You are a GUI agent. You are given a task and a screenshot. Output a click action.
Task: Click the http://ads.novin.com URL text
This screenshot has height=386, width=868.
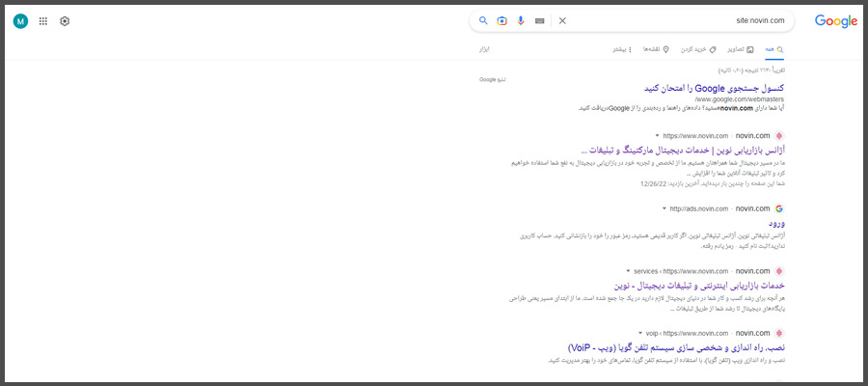698,208
